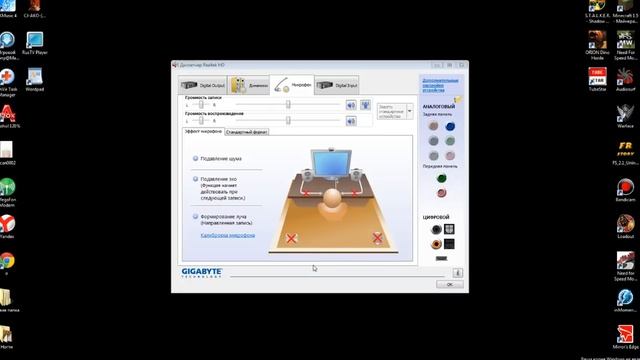Enable Подавление шума noise suppression

[x=196, y=158]
